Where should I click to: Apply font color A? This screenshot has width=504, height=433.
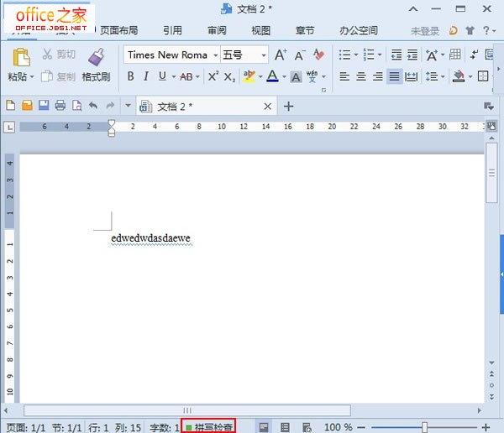(x=272, y=76)
